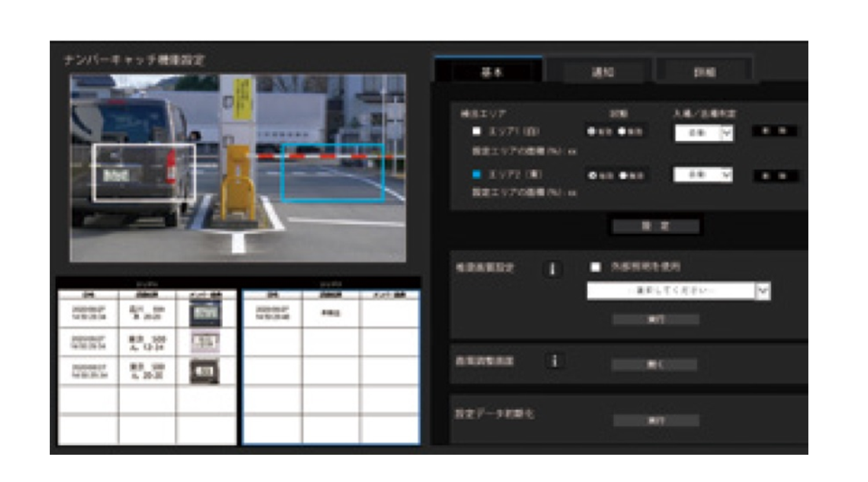The width and height of the screenshot is (868, 482).
Task: Click the blue detection area box on the road
Action: pos(332,172)
